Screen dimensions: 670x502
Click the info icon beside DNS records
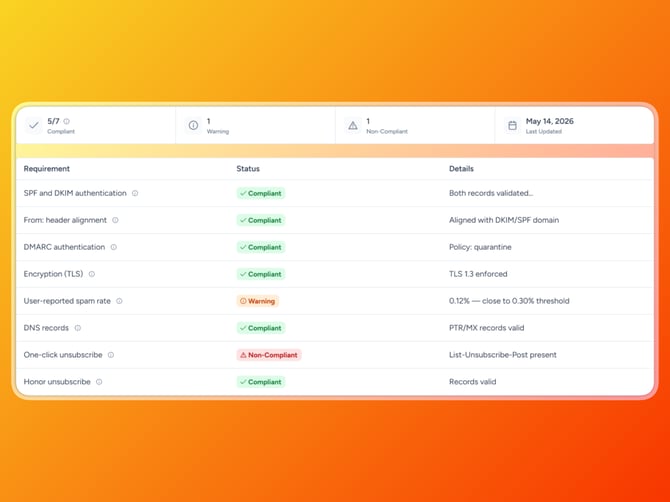point(78,328)
